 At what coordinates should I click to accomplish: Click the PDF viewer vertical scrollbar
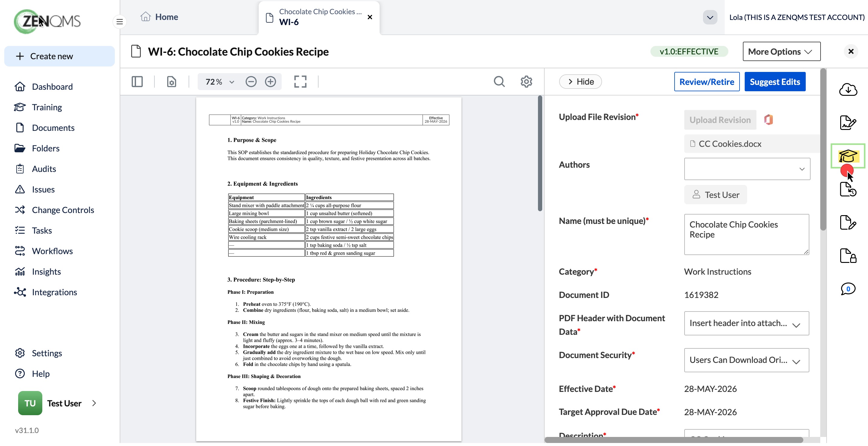coord(540,154)
